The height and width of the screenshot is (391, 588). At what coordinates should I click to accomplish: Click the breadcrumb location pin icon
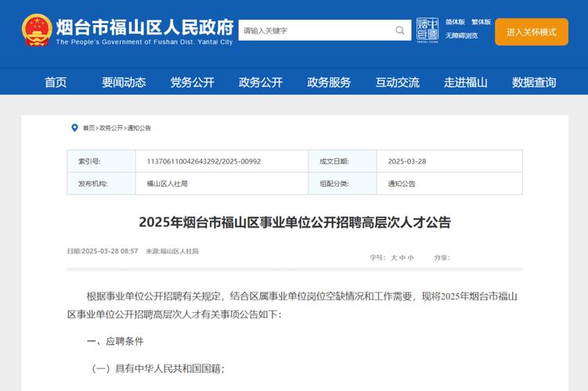pos(74,128)
